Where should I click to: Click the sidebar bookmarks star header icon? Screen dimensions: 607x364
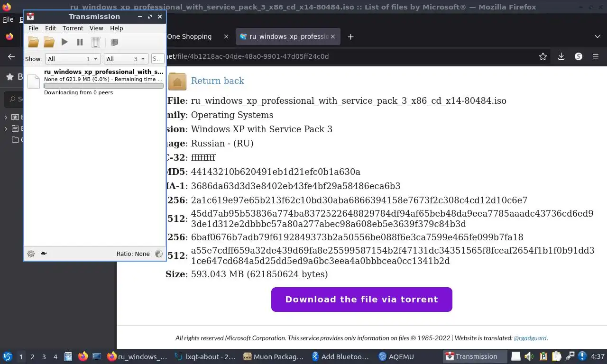click(9, 77)
